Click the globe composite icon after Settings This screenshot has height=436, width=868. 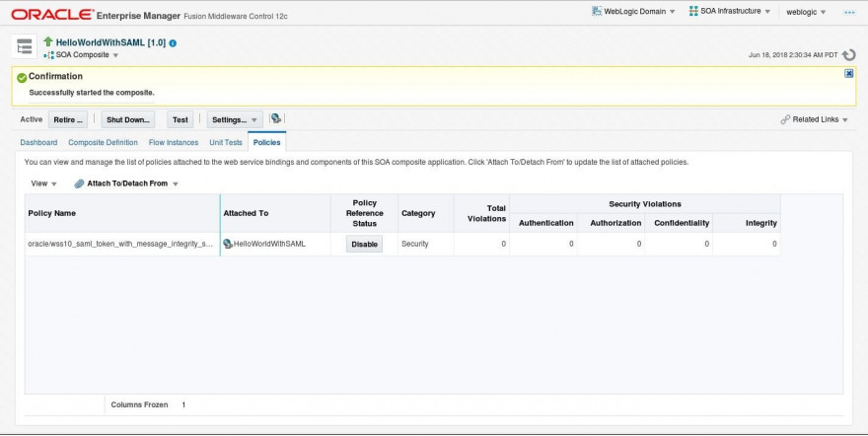275,118
